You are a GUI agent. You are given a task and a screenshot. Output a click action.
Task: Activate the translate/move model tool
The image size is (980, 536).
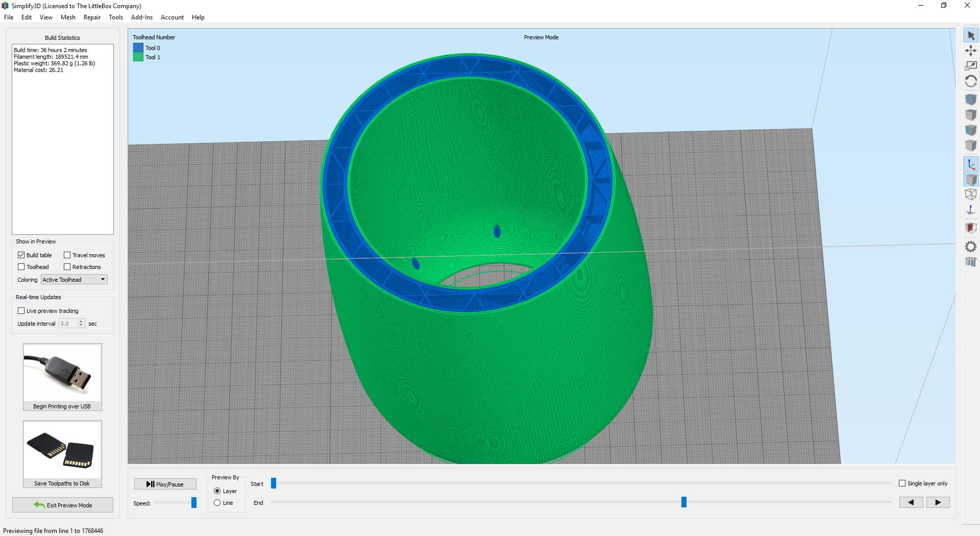point(971,51)
